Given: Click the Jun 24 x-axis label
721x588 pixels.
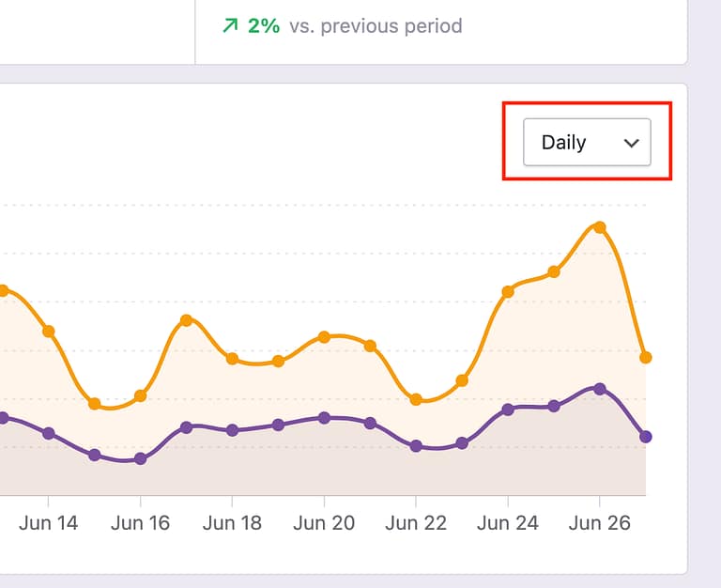Looking at the screenshot, I should 508,523.
